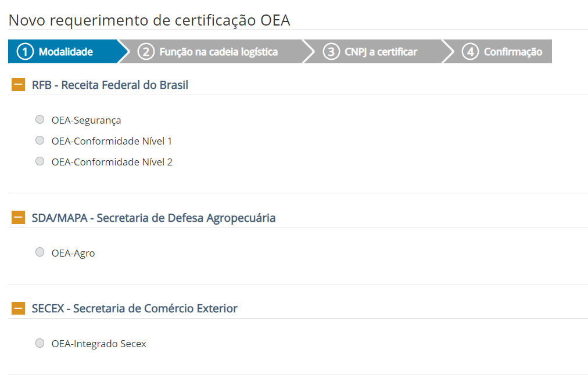588x375 pixels.
Task: Click the RFB - Receita Federal do Brasil heading
Action: tap(110, 85)
